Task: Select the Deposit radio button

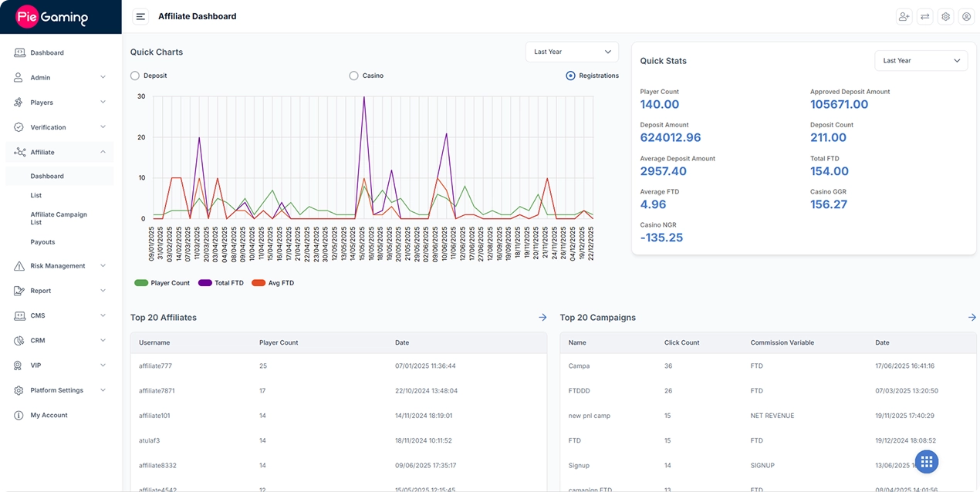Action: [x=133, y=75]
